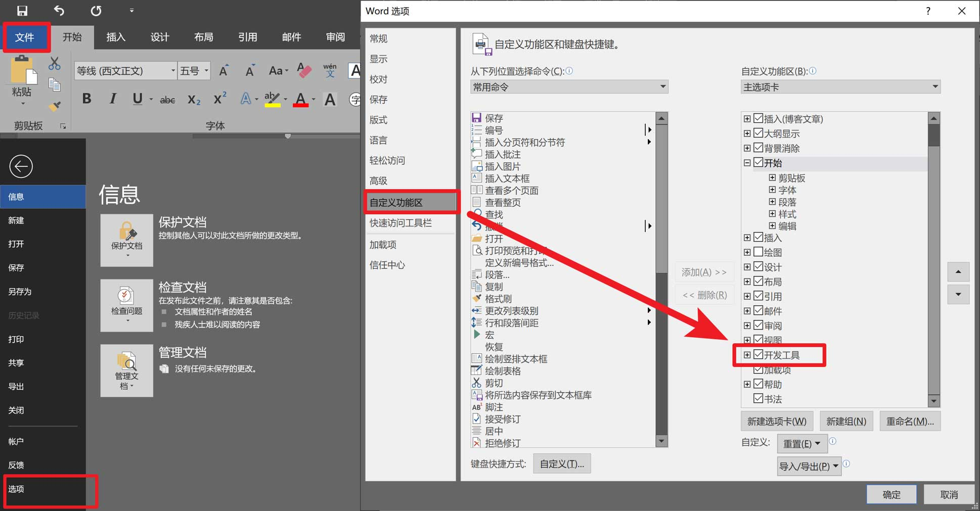Viewport: 980px width, 511px height.
Task: Click the 新建组 button
Action: (846, 421)
